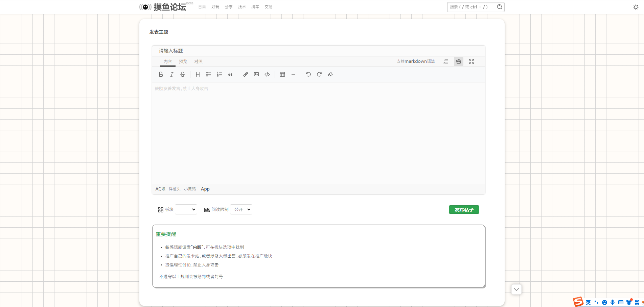Viewport: 644px width, 307px height.
Task: Insert a code block
Action: [267, 74]
